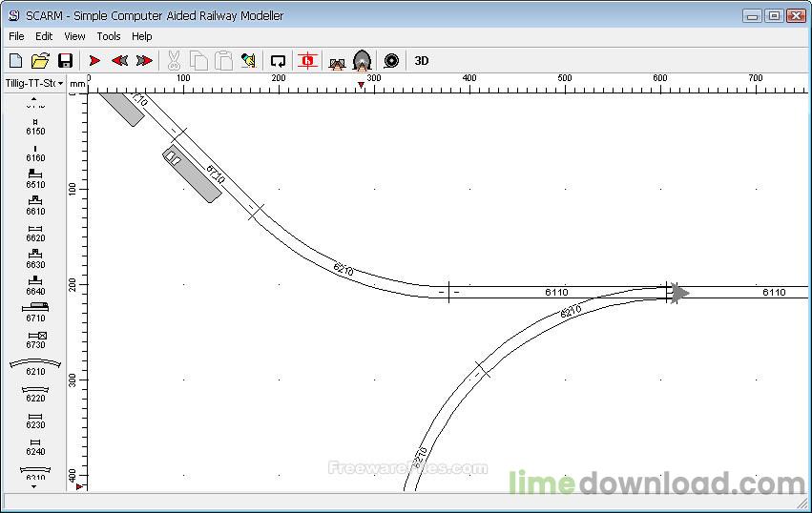812x513 pixels.
Task: Select track piece 6210 from library
Action: coord(35,364)
